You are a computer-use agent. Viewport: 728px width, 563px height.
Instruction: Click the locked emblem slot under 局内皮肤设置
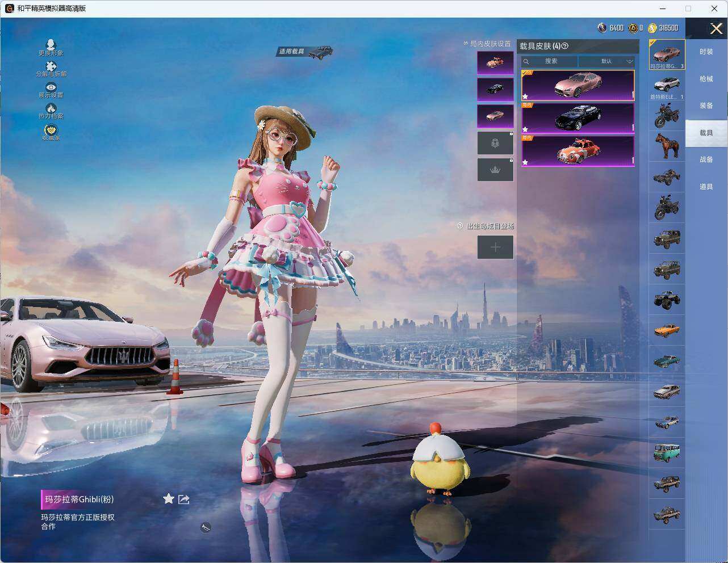pos(495,143)
